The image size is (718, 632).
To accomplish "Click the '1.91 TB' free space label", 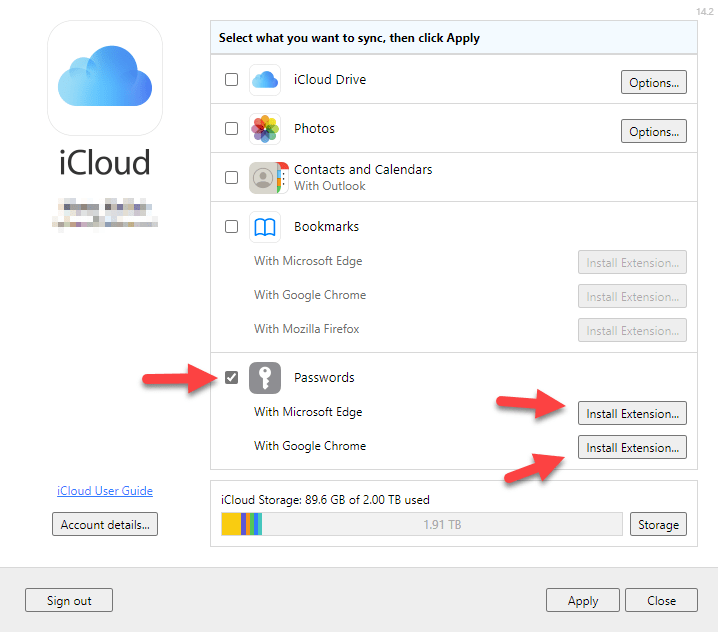I will (x=442, y=524).
